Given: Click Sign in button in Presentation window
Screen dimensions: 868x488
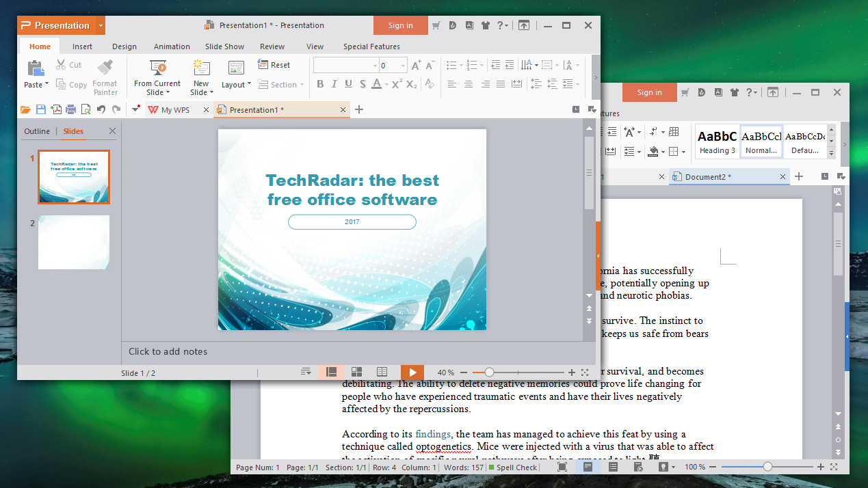Looking at the screenshot, I should (400, 25).
